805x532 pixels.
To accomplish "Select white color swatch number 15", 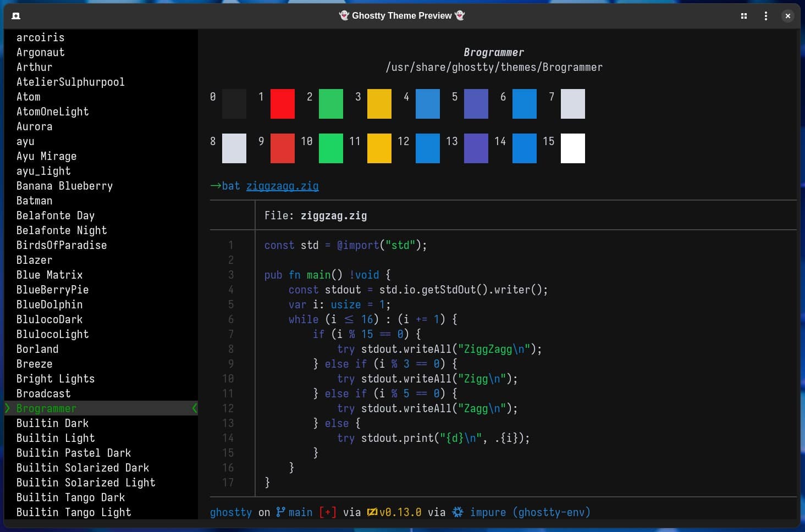I will pos(572,148).
